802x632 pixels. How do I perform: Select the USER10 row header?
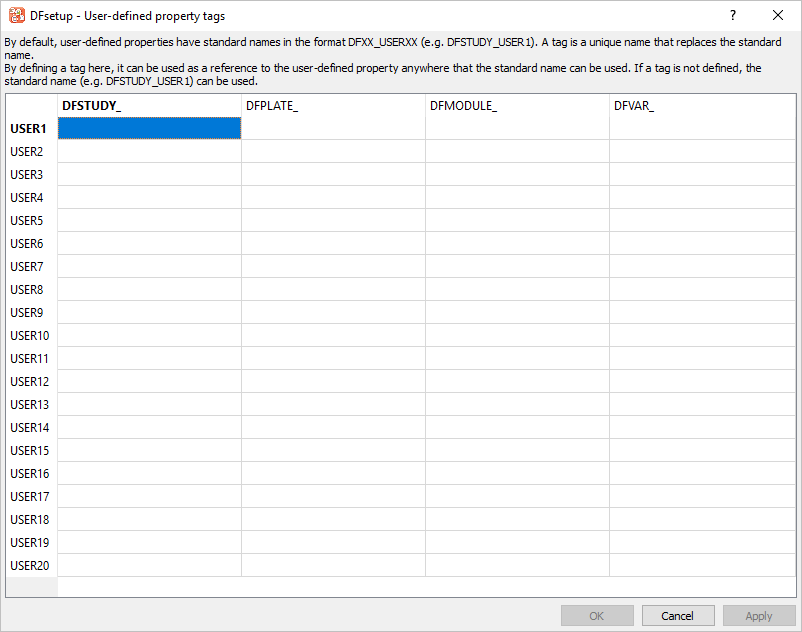tap(30, 336)
